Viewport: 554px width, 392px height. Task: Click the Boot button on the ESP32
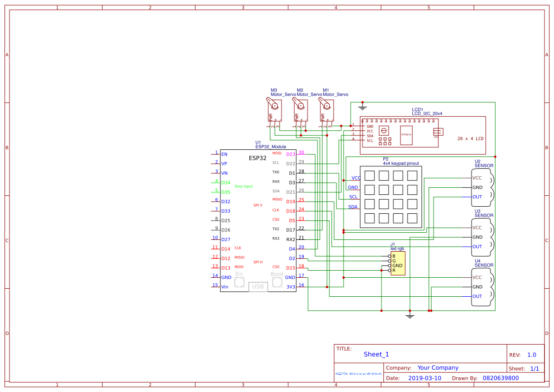pos(277,282)
